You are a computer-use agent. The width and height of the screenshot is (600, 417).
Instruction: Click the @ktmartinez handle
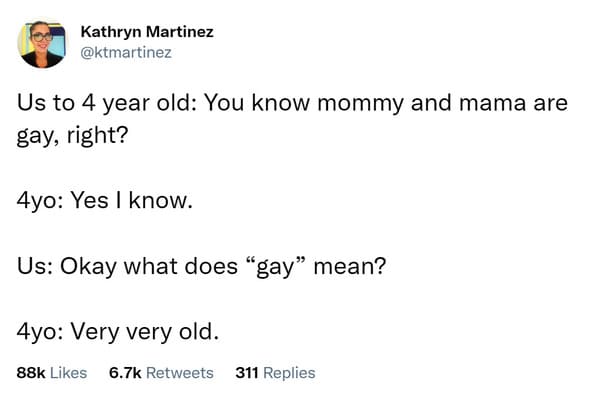point(126,51)
